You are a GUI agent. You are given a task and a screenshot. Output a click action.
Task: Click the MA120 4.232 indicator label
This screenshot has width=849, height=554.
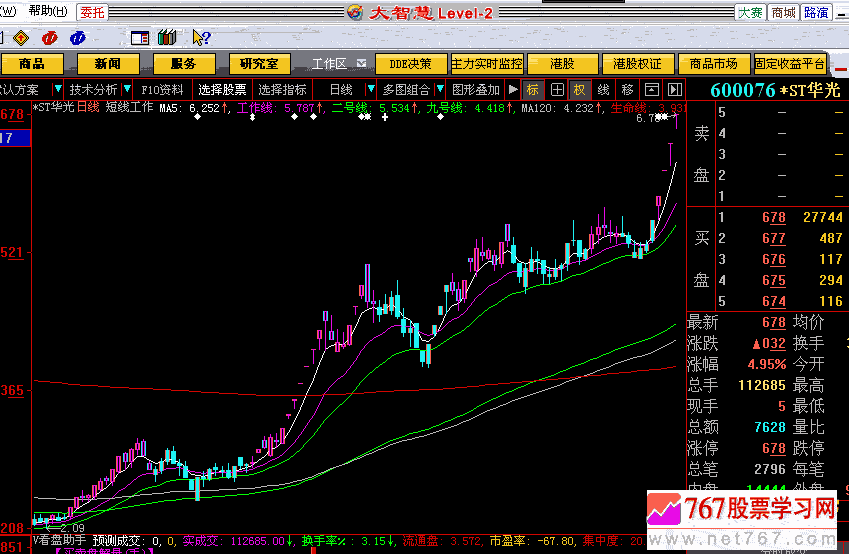tap(563, 108)
